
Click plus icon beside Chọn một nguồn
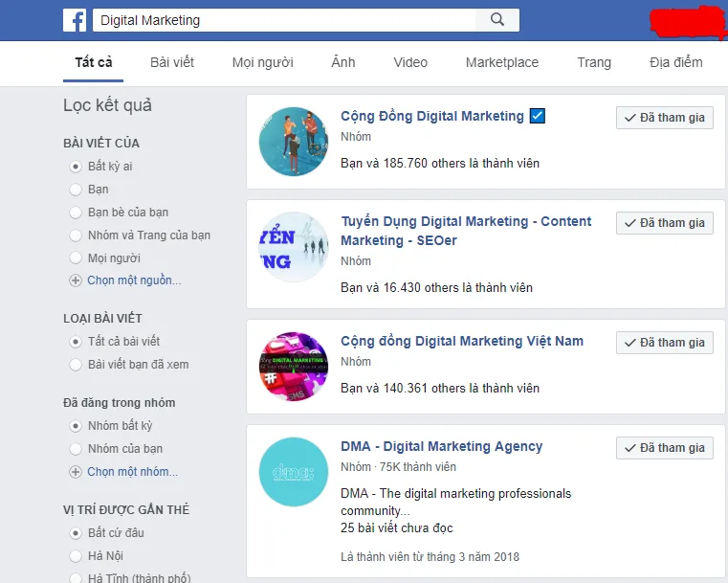pyautogui.click(x=76, y=280)
